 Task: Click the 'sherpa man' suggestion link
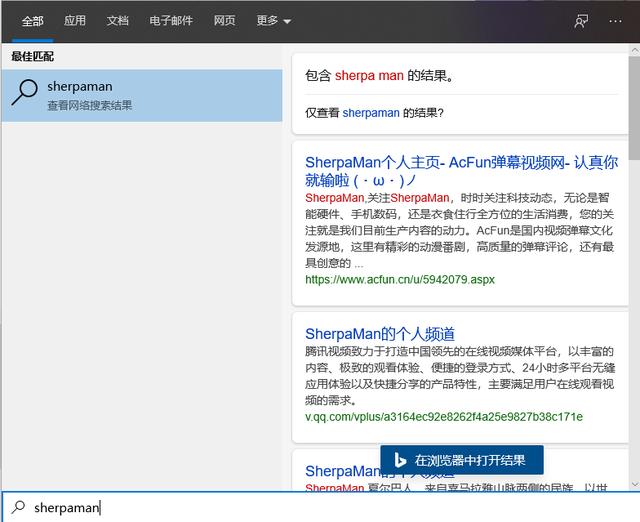tap(369, 76)
